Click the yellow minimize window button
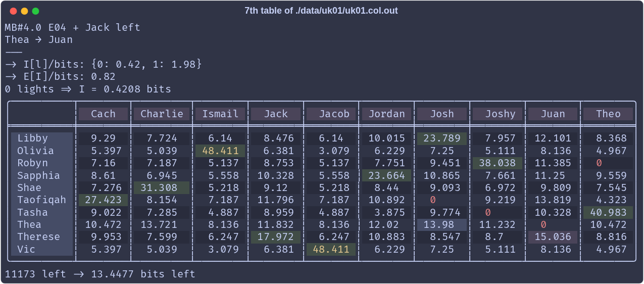Screen dimensions: 644x284 (x=24, y=11)
